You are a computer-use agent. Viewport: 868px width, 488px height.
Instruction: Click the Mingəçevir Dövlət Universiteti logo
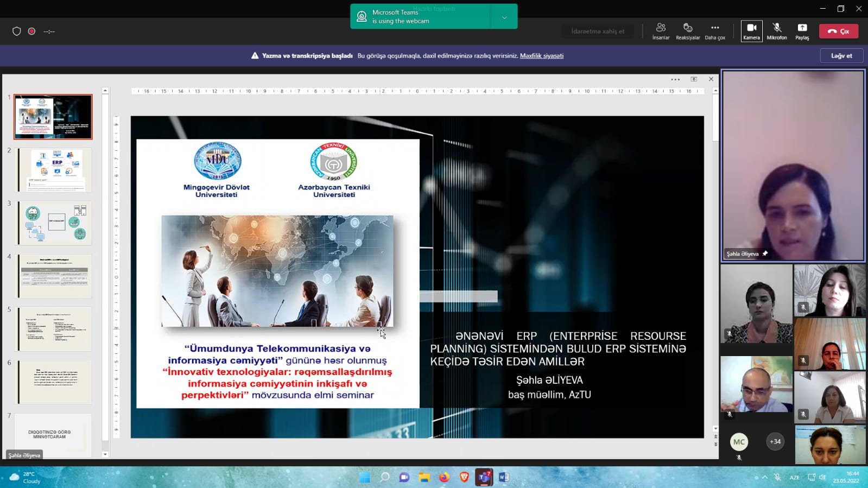click(x=217, y=161)
